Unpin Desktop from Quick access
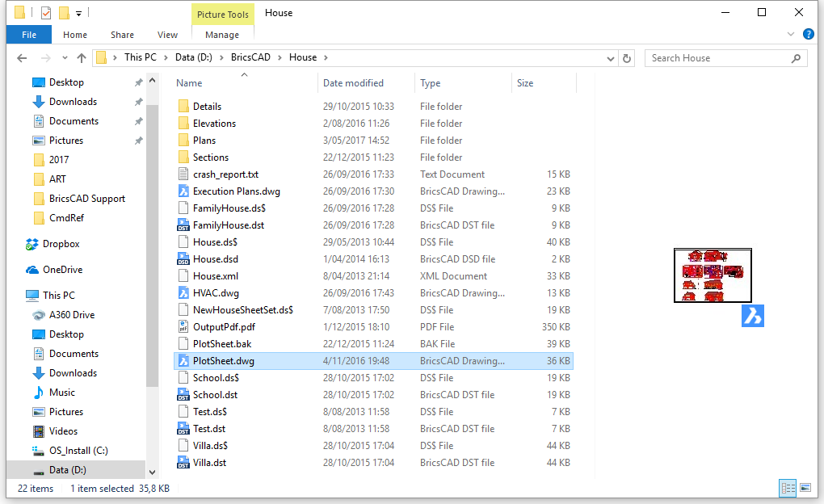The image size is (824, 504). (139, 82)
